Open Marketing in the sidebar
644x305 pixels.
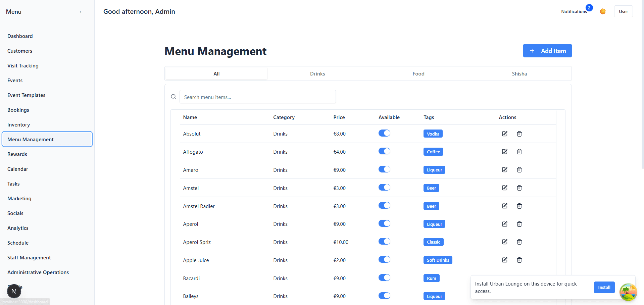tap(47, 199)
